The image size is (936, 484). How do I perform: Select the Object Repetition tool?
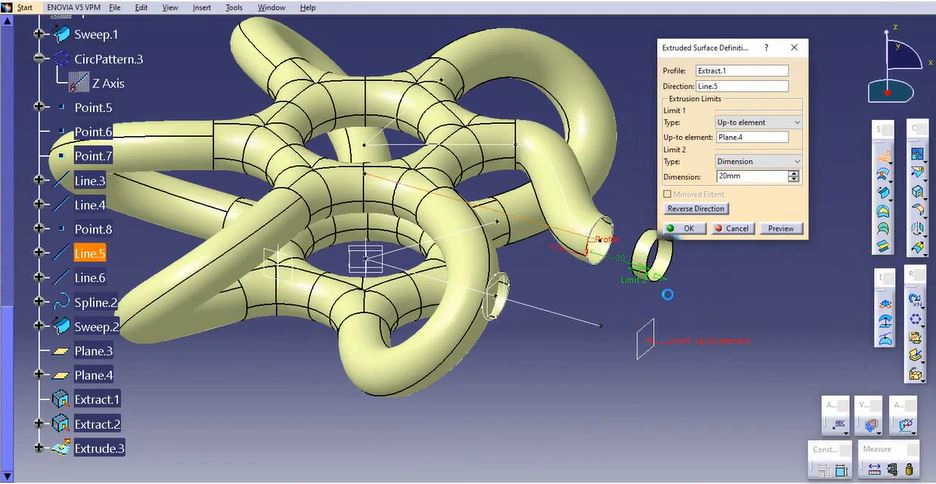(x=916, y=300)
